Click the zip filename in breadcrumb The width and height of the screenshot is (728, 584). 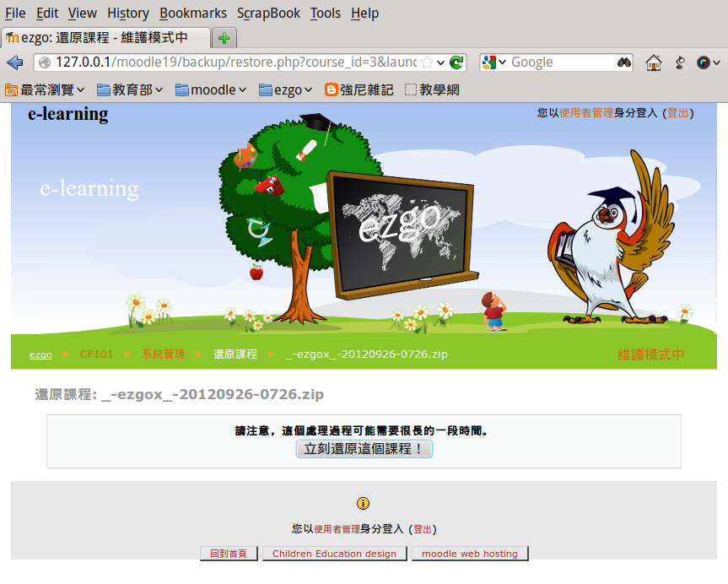366,354
